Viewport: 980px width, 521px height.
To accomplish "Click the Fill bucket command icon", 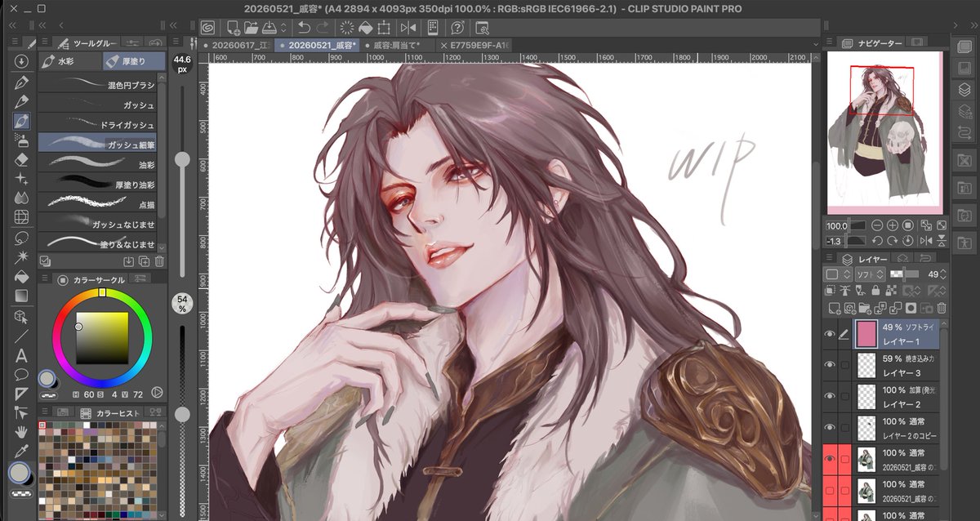I will click(364, 28).
